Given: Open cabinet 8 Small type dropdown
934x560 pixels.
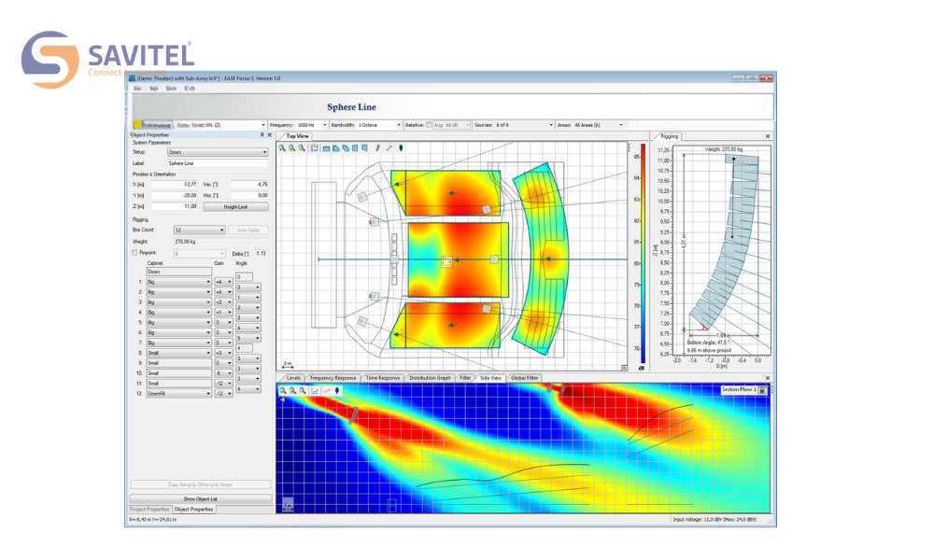Looking at the screenshot, I should (178, 353).
